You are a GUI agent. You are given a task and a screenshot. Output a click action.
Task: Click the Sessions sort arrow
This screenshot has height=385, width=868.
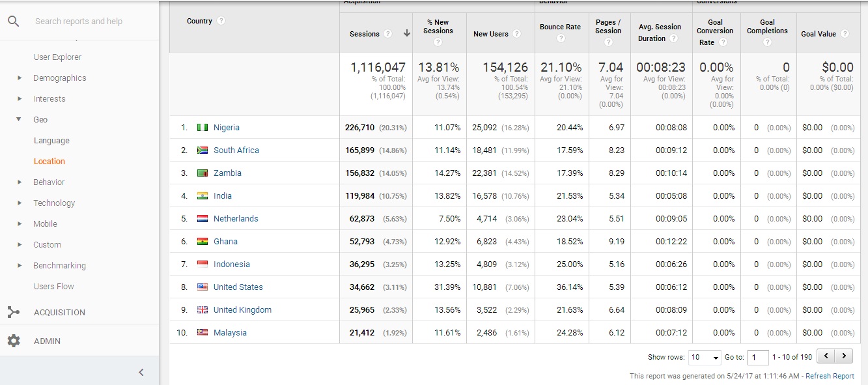(407, 34)
